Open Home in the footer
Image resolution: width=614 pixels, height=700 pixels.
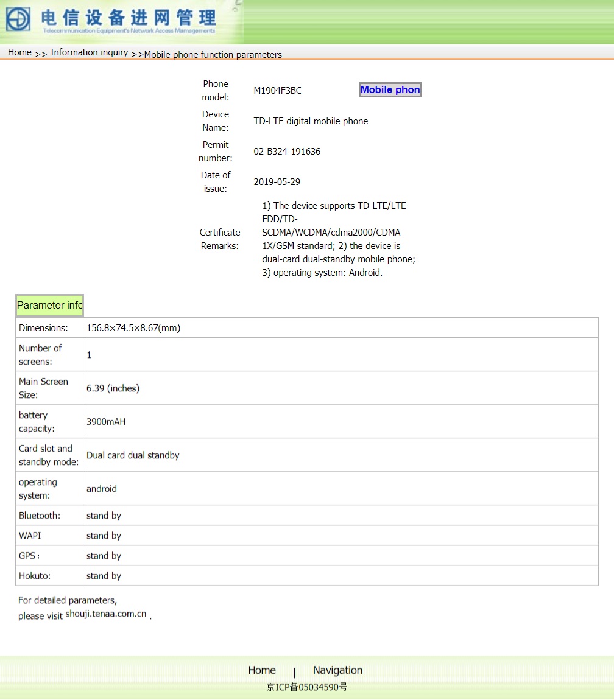pos(262,670)
